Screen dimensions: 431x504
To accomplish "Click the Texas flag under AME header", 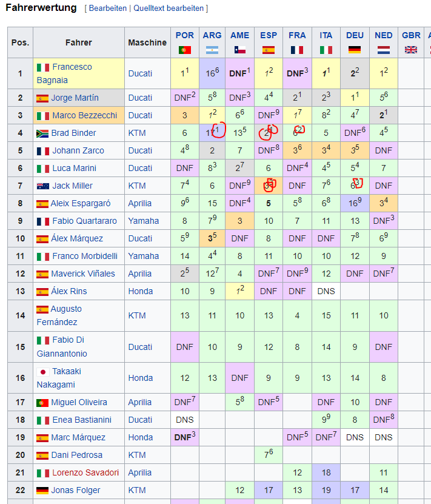I will (x=239, y=50).
